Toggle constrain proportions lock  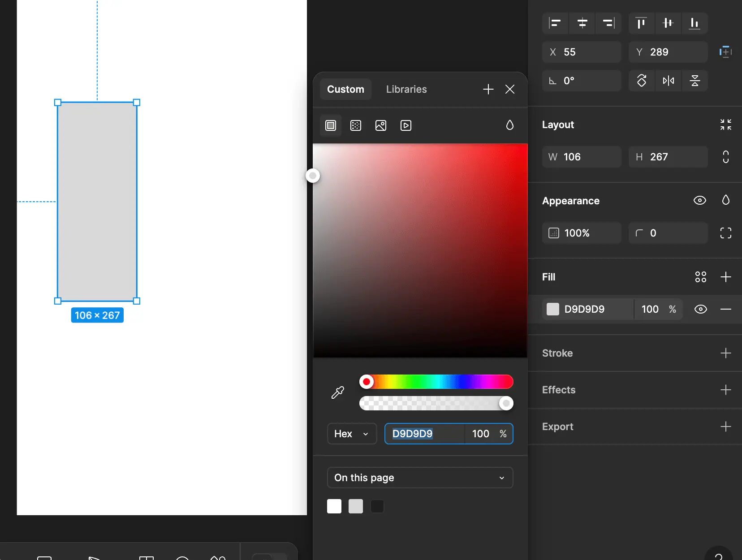[725, 157]
